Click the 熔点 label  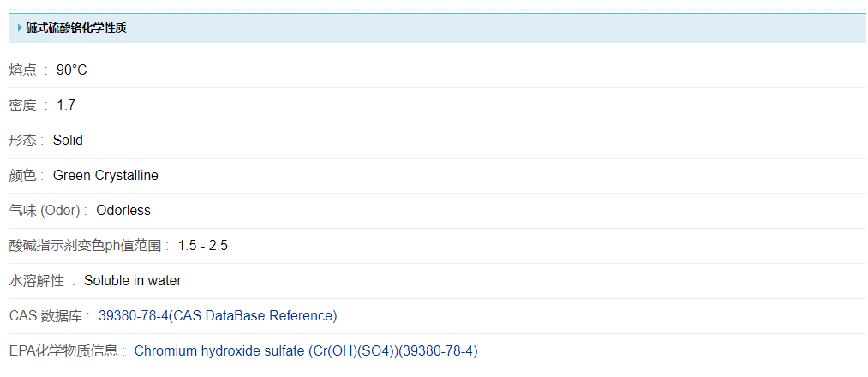(x=23, y=70)
